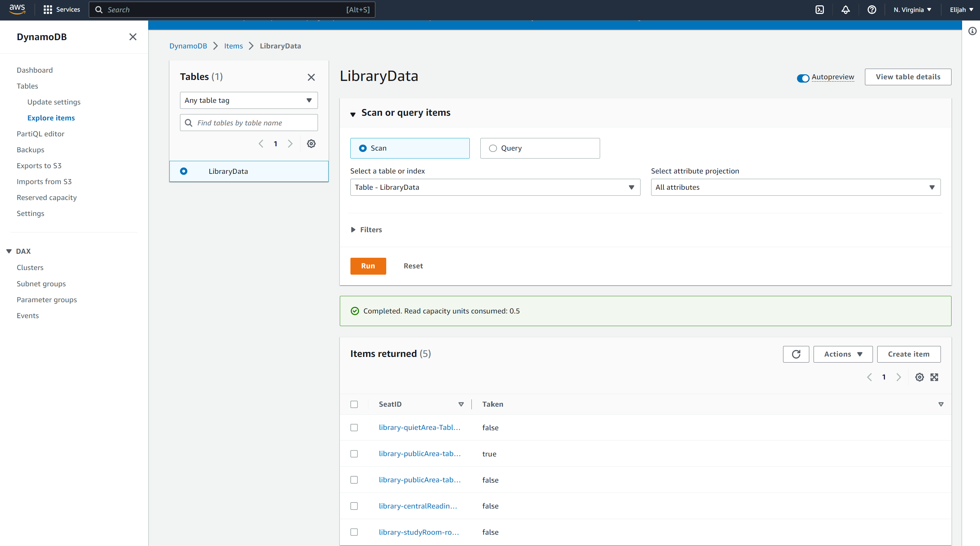Viewport: 980px width, 546px height.
Task: Select the Query radio option
Action: (493, 148)
